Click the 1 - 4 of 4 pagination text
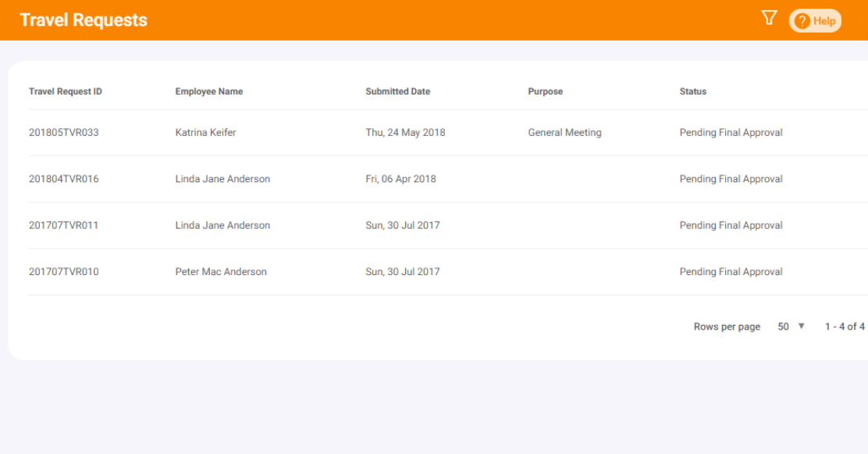The image size is (868, 454). (x=845, y=327)
